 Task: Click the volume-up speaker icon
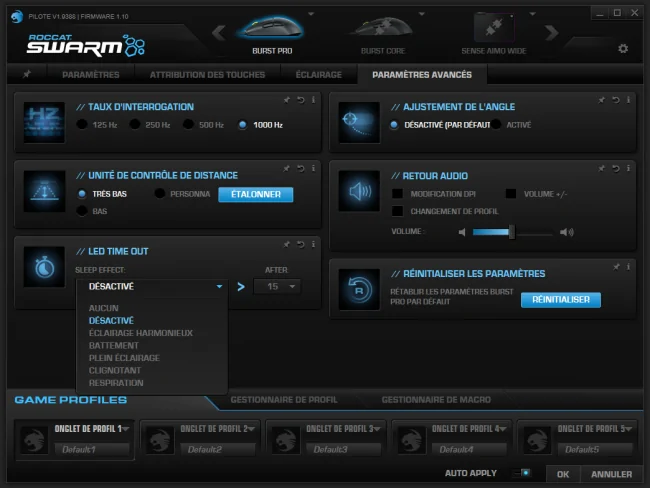[567, 232]
